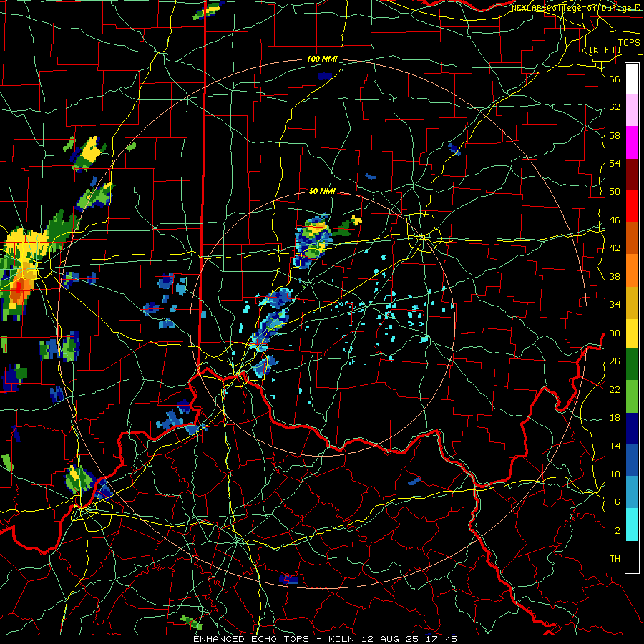644x644 pixels.
Task: Click the "50 NMI" range ring label
Action: (x=322, y=191)
